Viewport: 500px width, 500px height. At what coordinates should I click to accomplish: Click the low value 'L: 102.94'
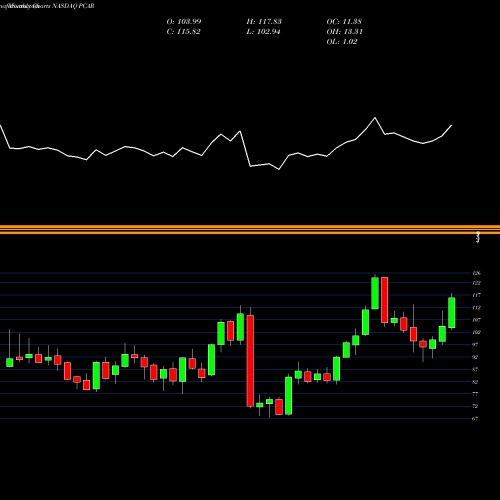tap(263, 31)
